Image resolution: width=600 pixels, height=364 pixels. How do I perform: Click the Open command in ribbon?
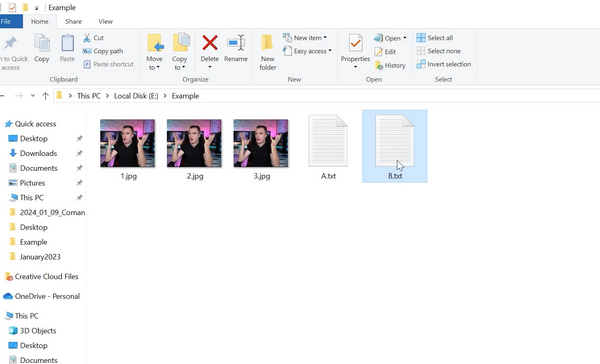(387, 38)
